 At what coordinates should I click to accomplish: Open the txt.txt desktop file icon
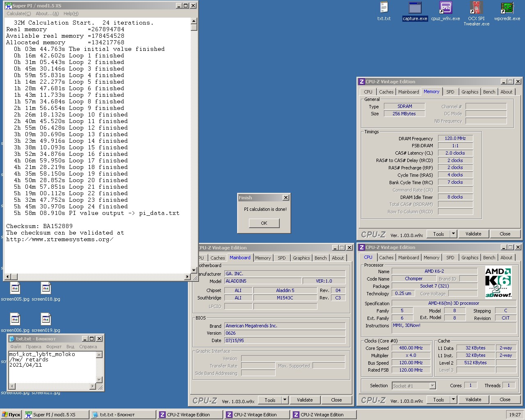tap(384, 11)
